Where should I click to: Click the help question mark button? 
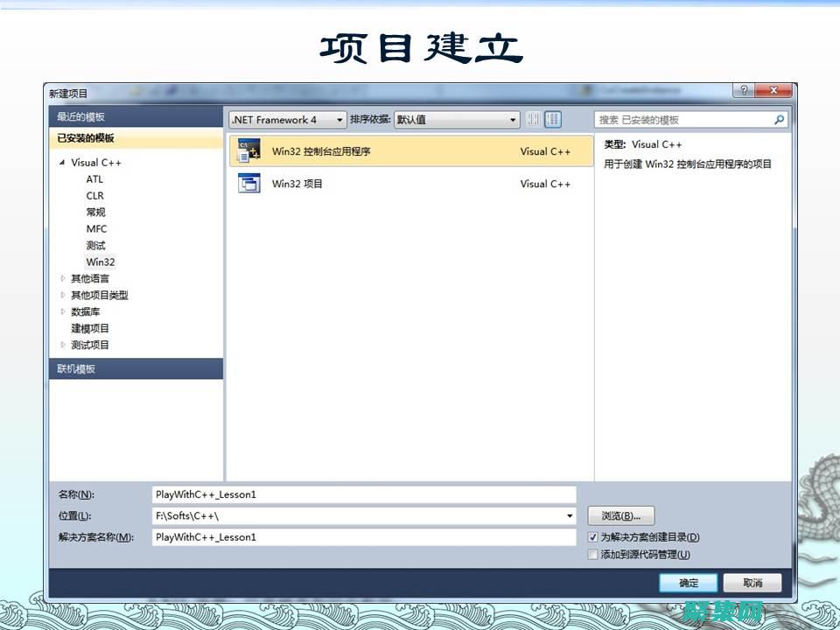click(744, 92)
